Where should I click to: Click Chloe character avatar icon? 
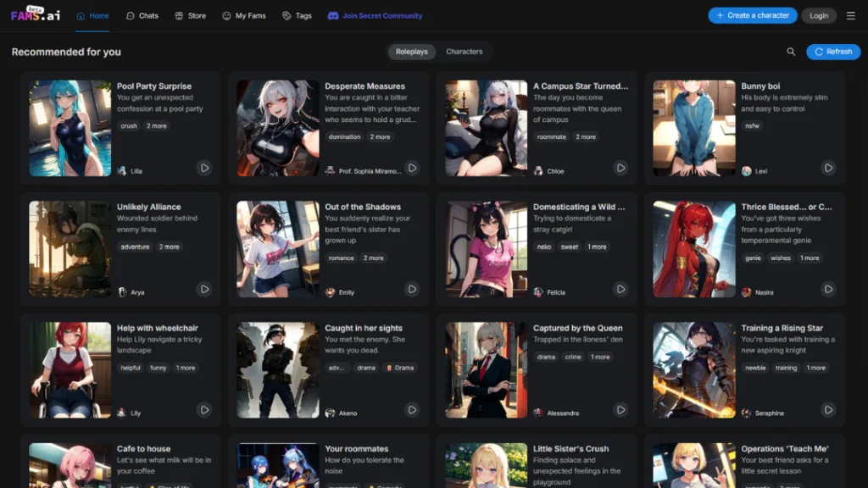tap(538, 171)
